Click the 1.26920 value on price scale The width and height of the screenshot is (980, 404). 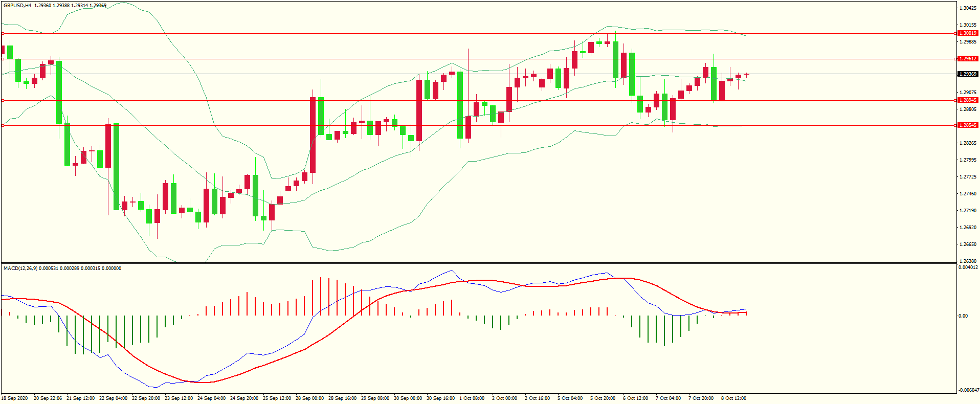[x=968, y=228]
